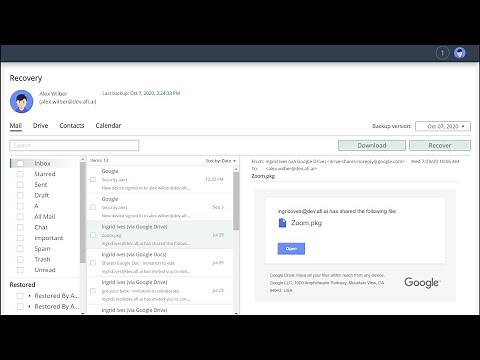Open the first Restored By A... folder
This screenshot has height=360, width=480.
tap(57, 296)
